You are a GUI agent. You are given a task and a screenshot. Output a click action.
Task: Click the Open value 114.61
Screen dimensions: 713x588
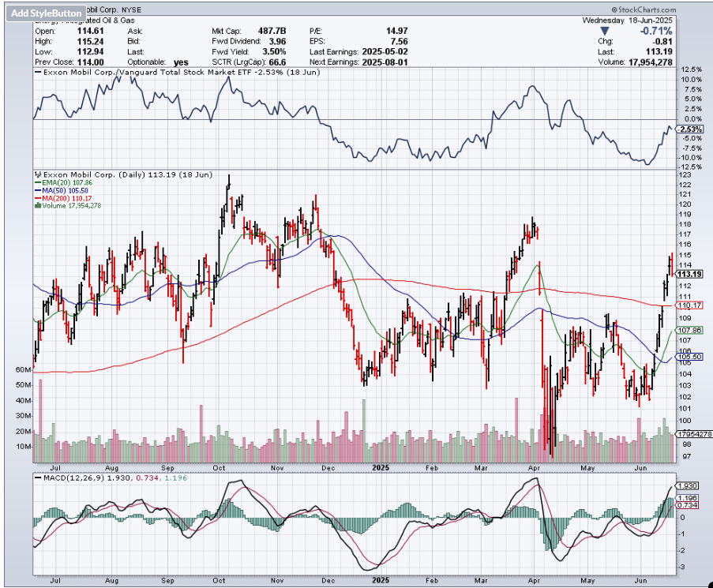pos(90,31)
